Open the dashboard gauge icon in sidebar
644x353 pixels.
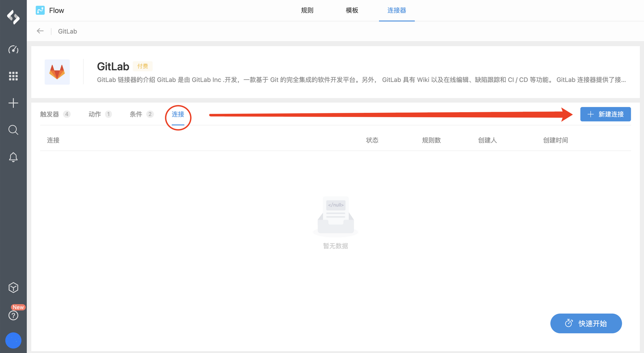[13, 49]
